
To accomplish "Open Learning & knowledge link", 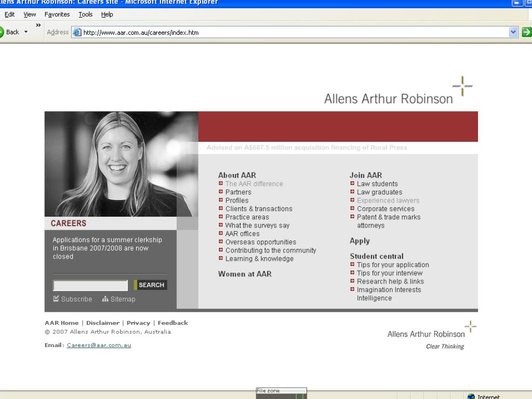I will pyautogui.click(x=260, y=259).
